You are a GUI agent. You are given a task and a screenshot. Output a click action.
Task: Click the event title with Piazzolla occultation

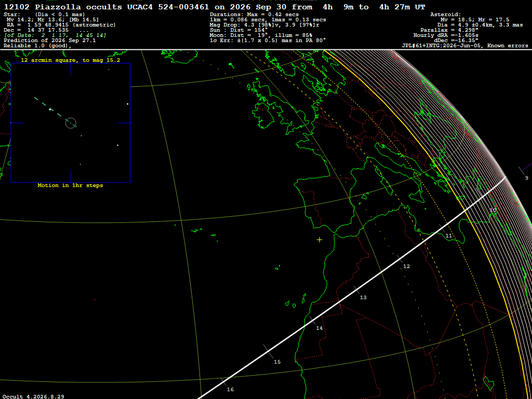[214, 7]
